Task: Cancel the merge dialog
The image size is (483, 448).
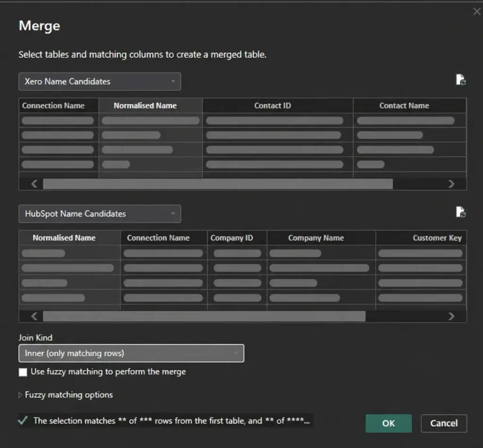Action: coord(443,423)
